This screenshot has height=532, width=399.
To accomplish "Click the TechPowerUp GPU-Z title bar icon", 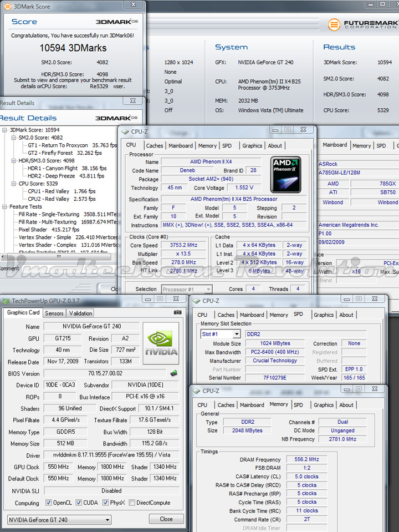I will click(x=6, y=301).
